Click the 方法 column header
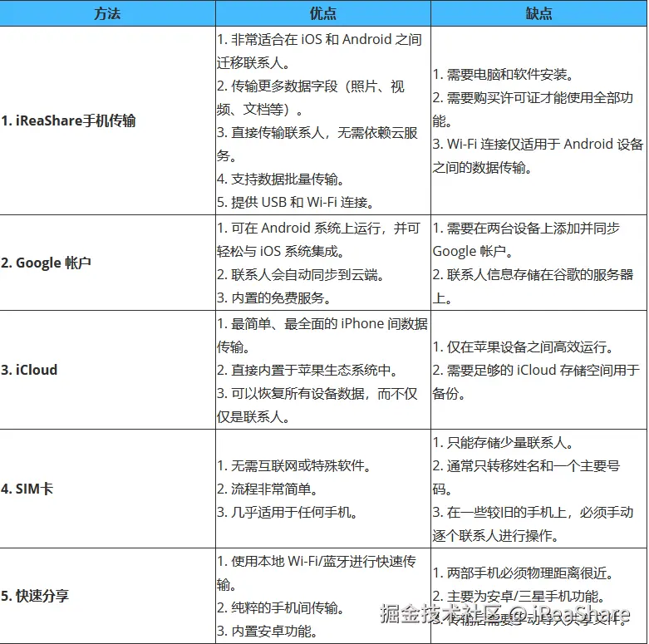The height and width of the screenshot is (644, 649). [x=107, y=13]
